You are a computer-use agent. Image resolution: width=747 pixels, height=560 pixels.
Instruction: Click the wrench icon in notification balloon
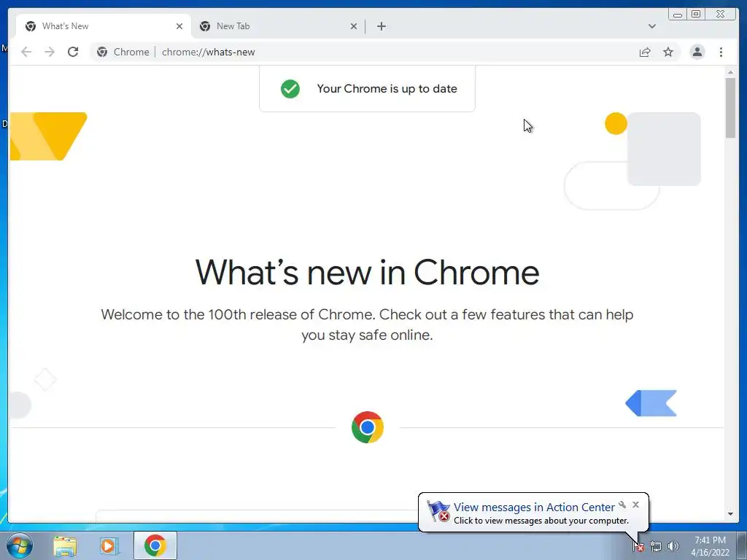click(x=622, y=505)
